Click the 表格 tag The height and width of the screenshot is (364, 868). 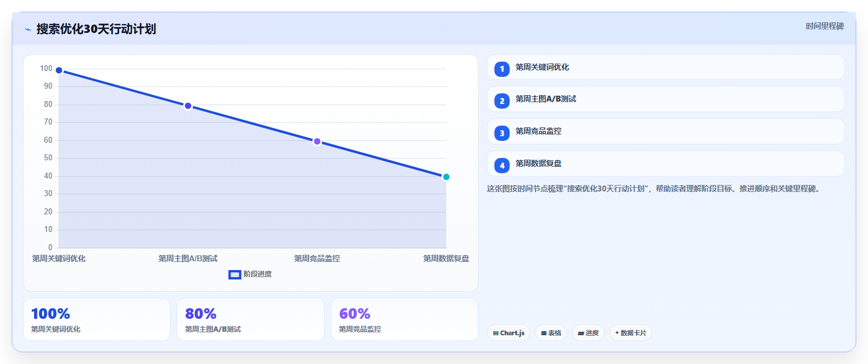pos(551,333)
